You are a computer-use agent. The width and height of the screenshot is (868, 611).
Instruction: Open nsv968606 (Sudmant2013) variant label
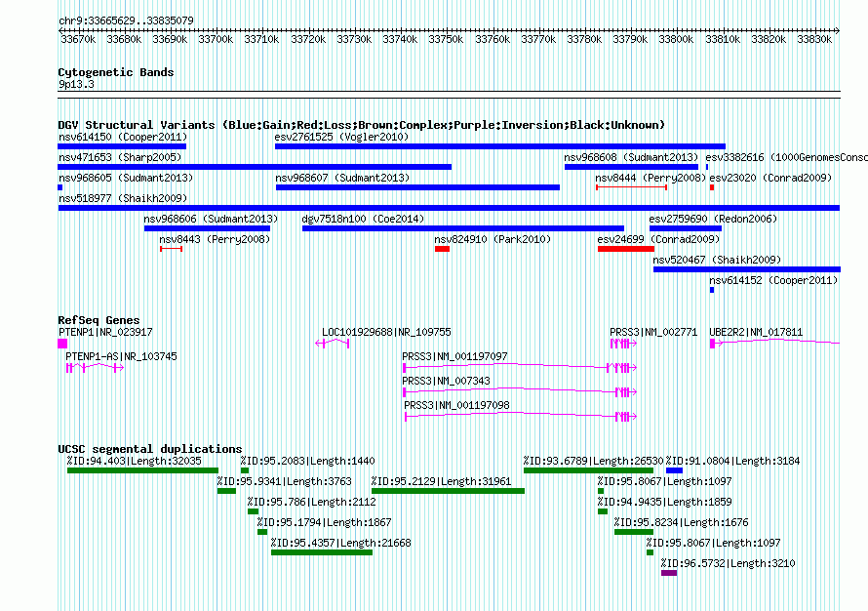pos(211,219)
